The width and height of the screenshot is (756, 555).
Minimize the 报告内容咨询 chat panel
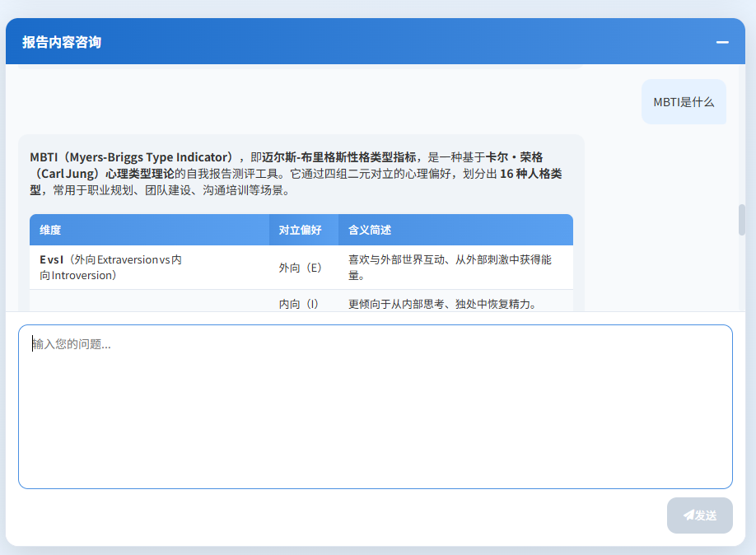[722, 42]
